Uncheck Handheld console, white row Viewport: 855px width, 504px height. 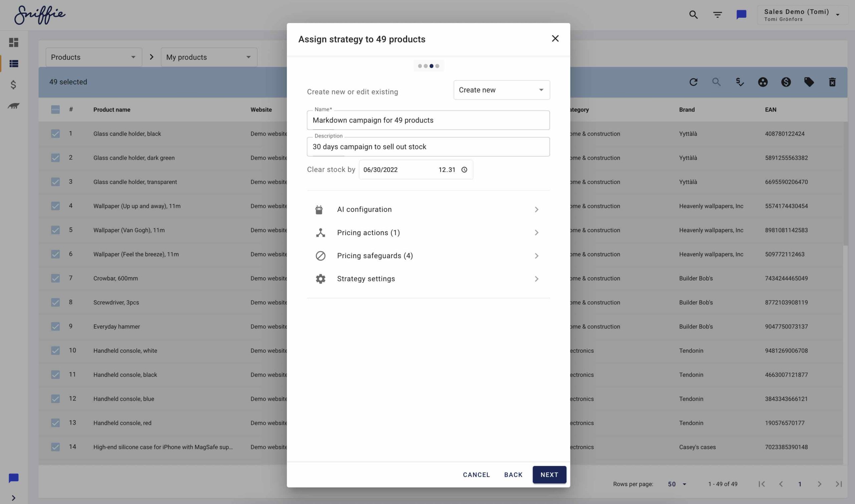(x=55, y=350)
